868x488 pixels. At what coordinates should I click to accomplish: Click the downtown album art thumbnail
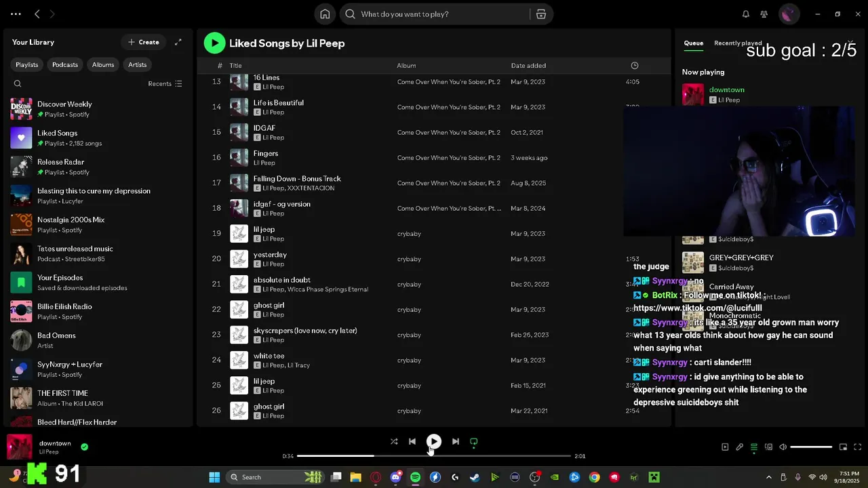coord(20,447)
